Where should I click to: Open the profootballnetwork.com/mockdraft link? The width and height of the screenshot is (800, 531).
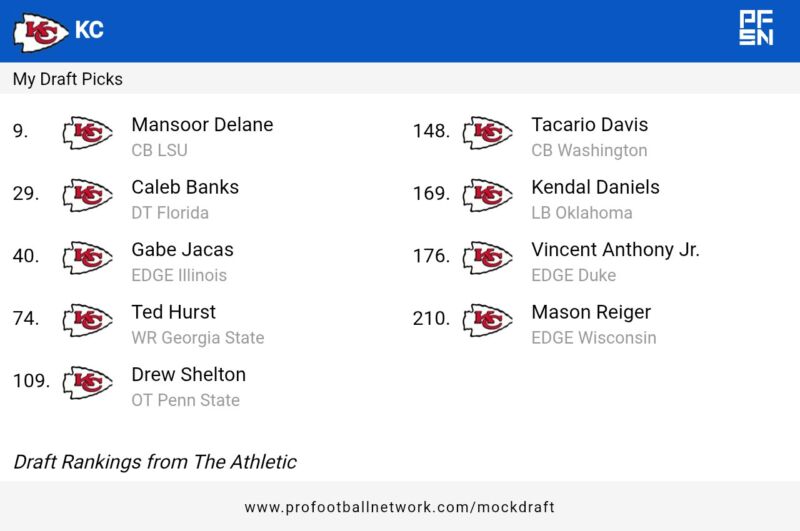399,507
